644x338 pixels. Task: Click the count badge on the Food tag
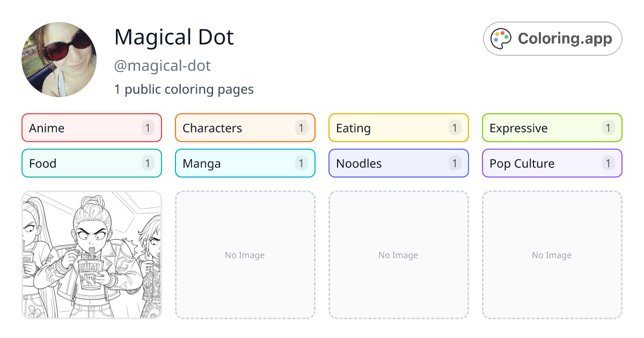tap(148, 163)
